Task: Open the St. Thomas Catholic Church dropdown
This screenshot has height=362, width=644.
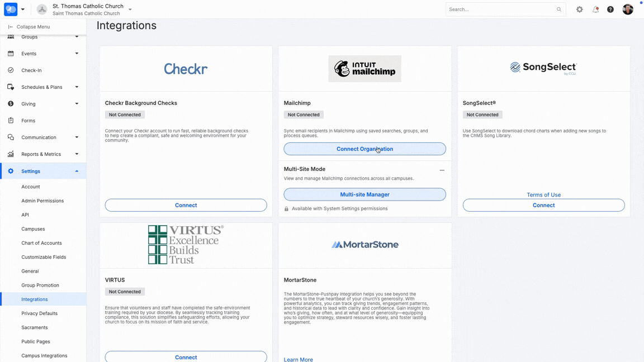Action: click(x=130, y=9)
